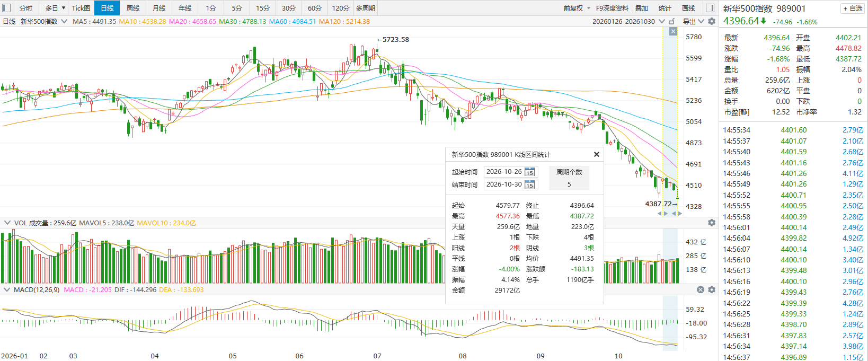Open the date range 20260126-20261030 dropdown
Viewport: 868px width, 361px height.
[x=661, y=21]
